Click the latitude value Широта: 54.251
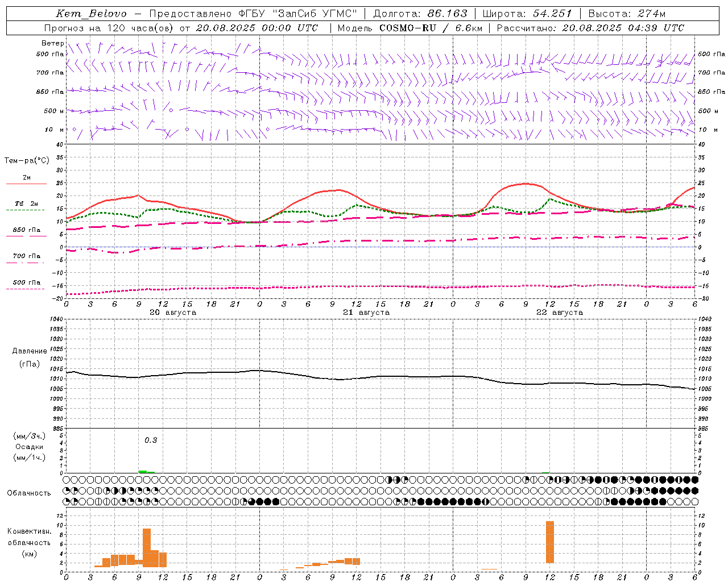Image resolution: width=728 pixels, height=582 pixels. (x=527, y=14)
